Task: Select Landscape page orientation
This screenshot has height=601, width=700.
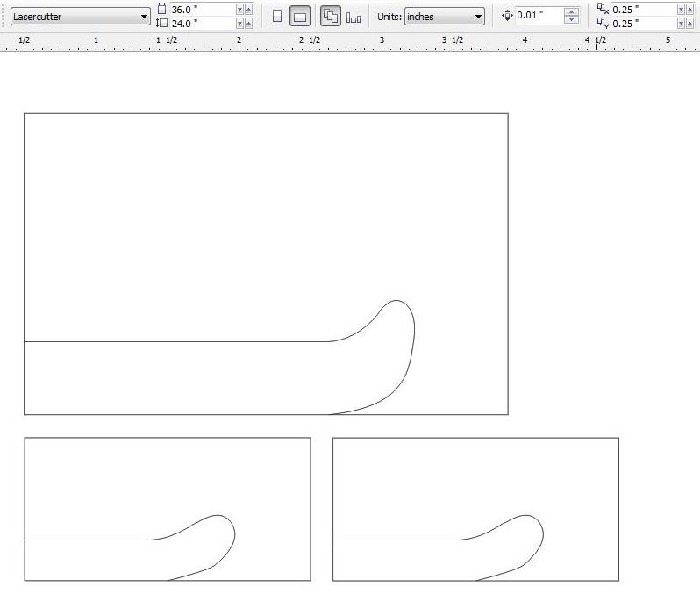Action: pos(299,17)
